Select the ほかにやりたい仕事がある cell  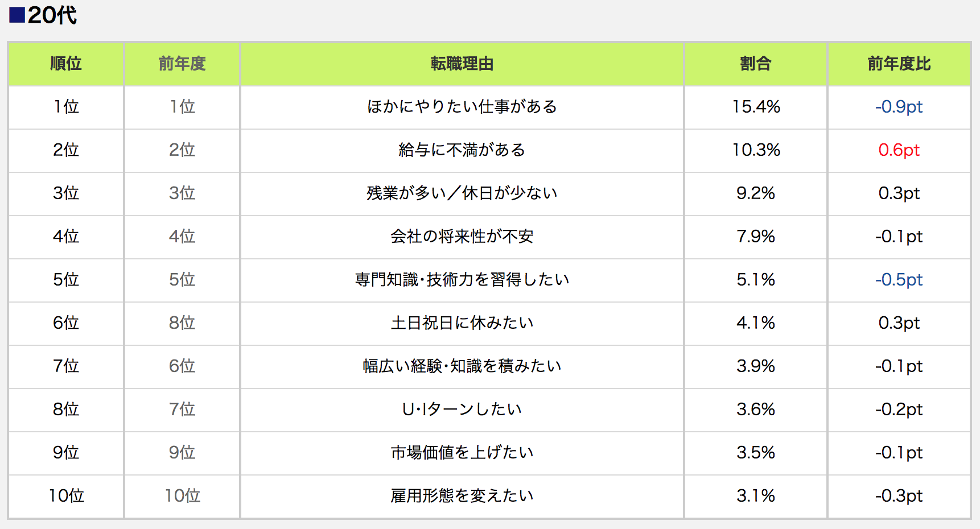[462, 107]
